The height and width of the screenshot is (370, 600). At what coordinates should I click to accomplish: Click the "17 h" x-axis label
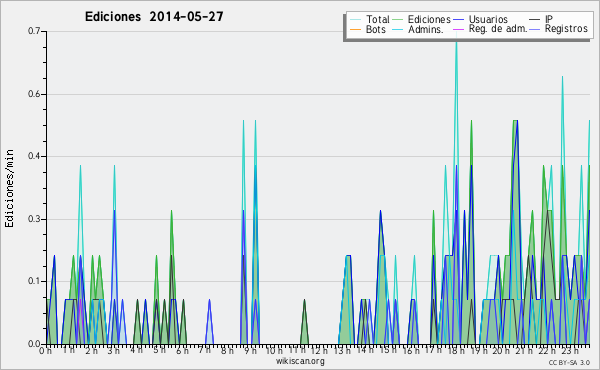click(433, 350)
